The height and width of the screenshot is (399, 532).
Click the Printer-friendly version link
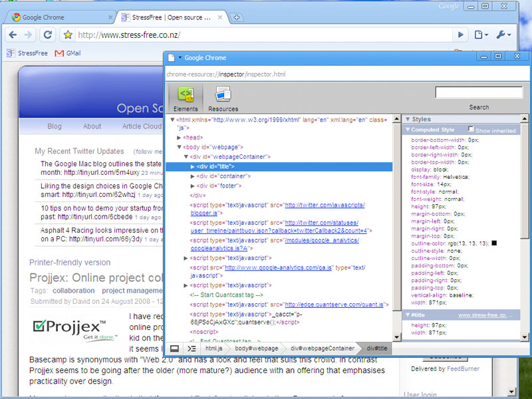click(x=70, y=262)
